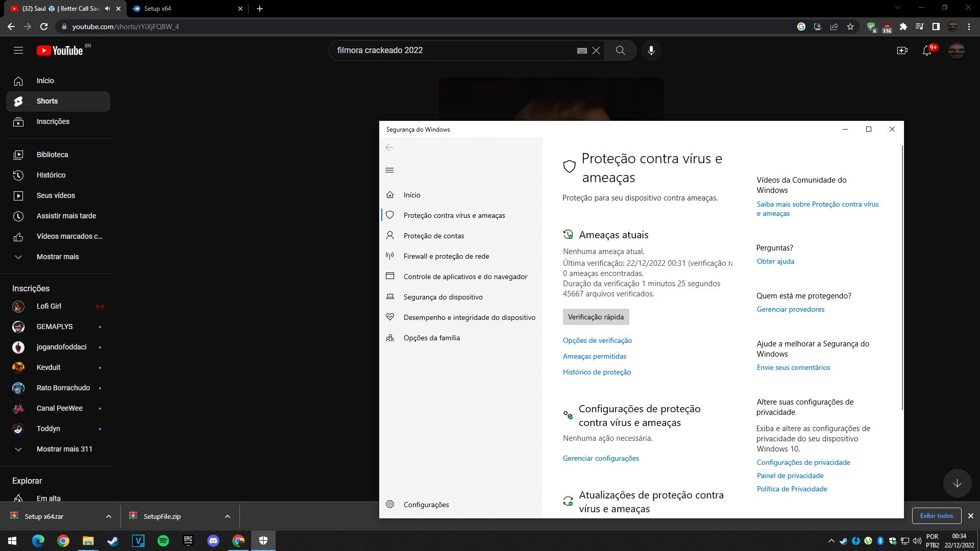
Task: Click the Verificação rápida button
Action: click(596, 317)
